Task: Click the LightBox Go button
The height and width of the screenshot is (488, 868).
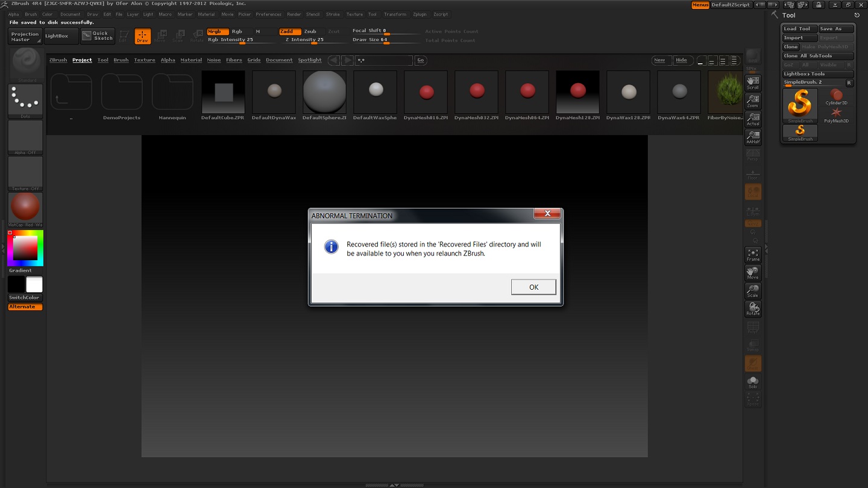Action: (x=421, y=60)
